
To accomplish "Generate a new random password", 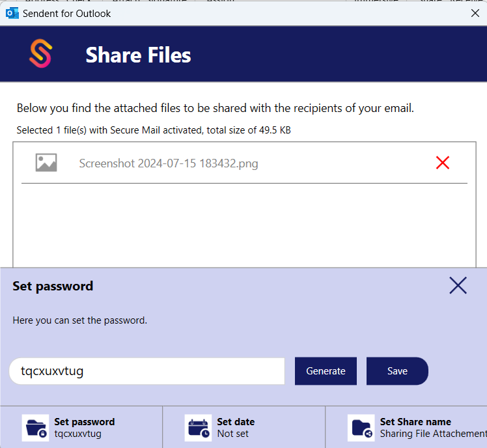I will click(x=326, y=371).
